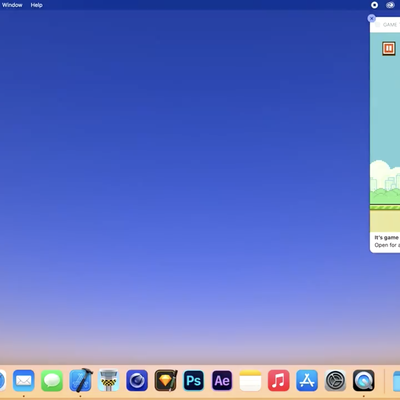Open the Notes app in the Dock
Image resolution: width=400 pixels, height=400 pixels.
click(250, 380)
